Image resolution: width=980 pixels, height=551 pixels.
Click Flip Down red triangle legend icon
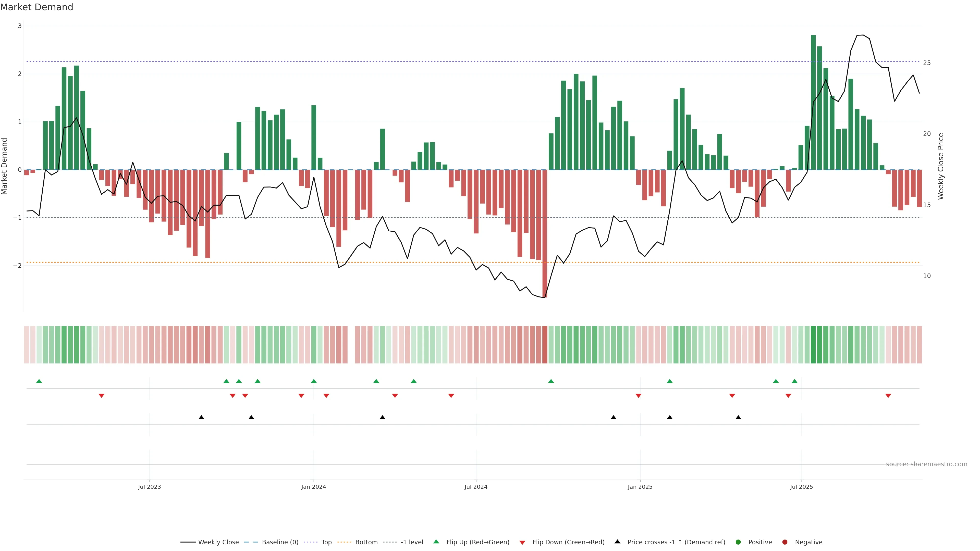pos(522,543)
